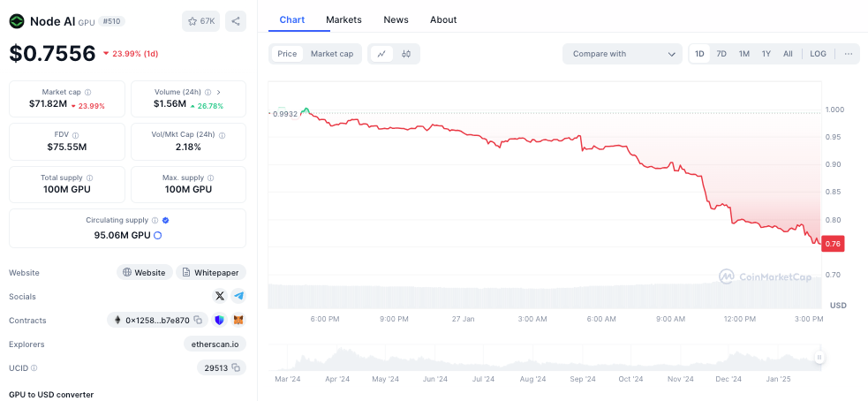Image resolution: width=868 pixels, height=401 pixels.
Task: Open the share icon button
Action: (x=236, y=21)
